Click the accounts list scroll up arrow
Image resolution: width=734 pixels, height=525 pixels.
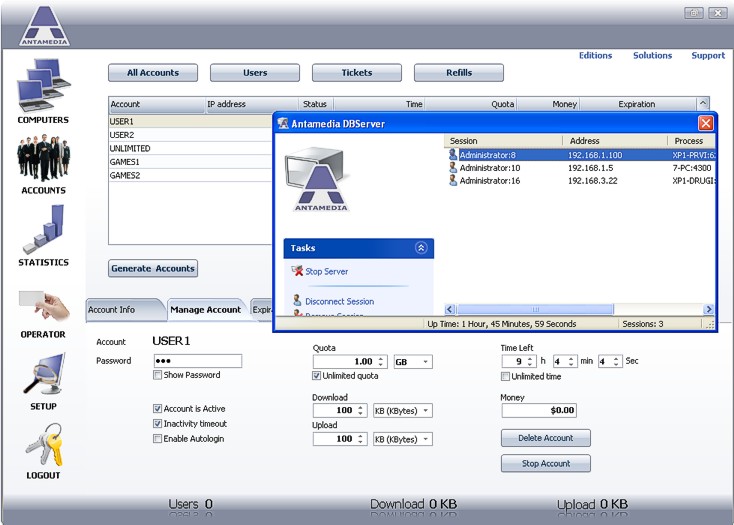pos(703,103)
